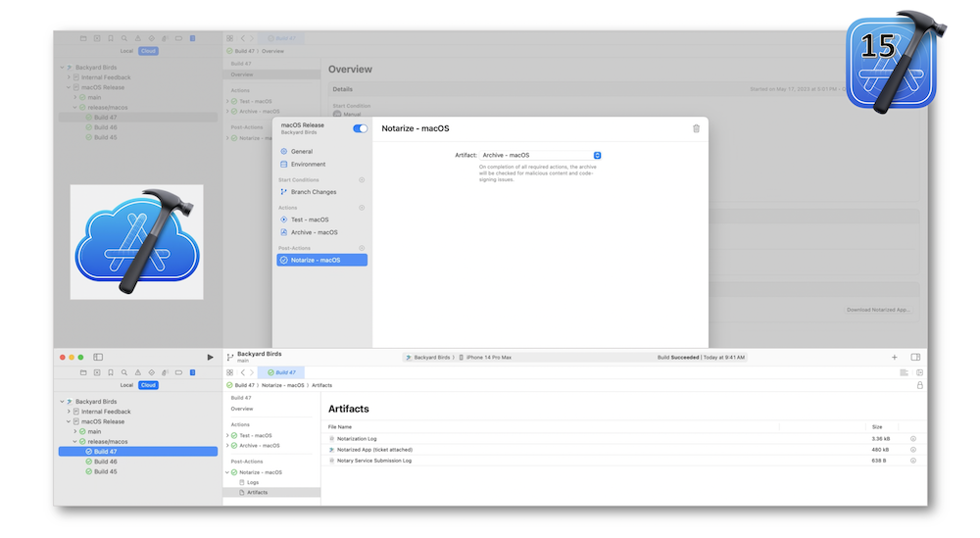Viewport: 980px width, 538px height.
Task: Open Find navigator magnifier icon in lower window
Action: 124,372
